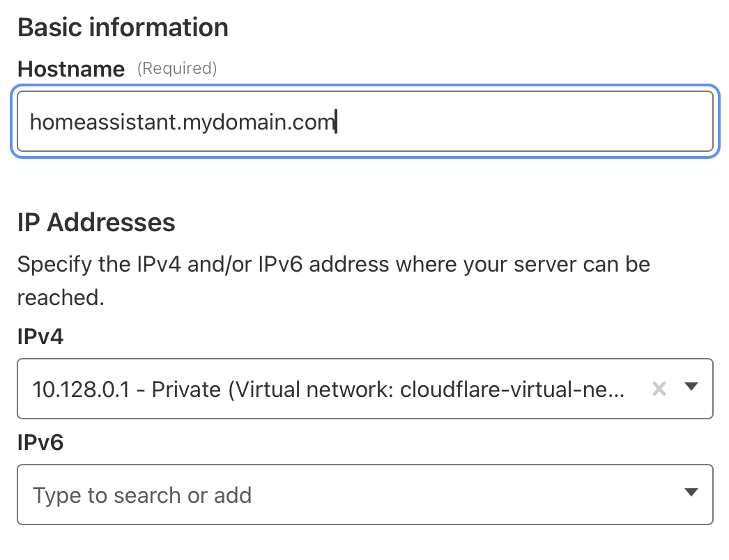Click the IPv6 field label

click(x=40, y=442)
